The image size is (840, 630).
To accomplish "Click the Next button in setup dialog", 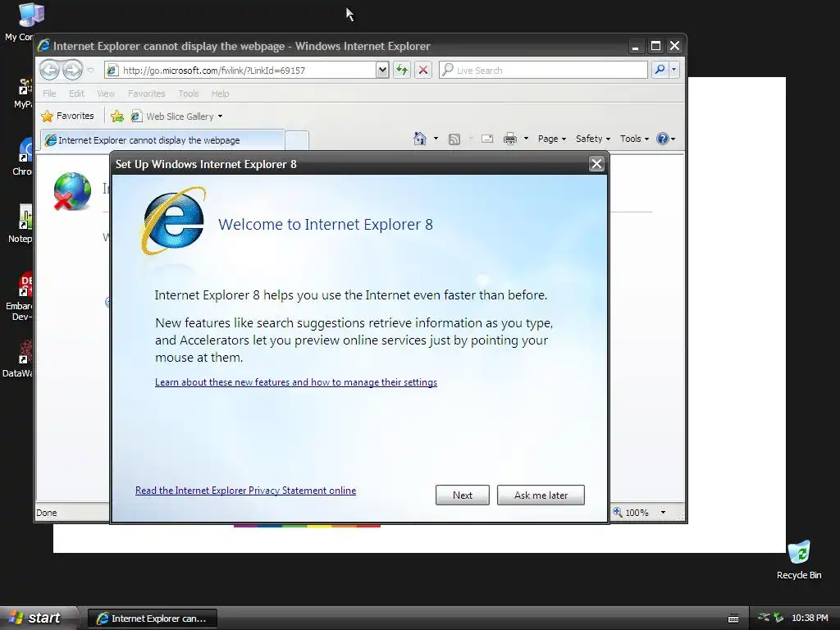I will click(463, 495).
